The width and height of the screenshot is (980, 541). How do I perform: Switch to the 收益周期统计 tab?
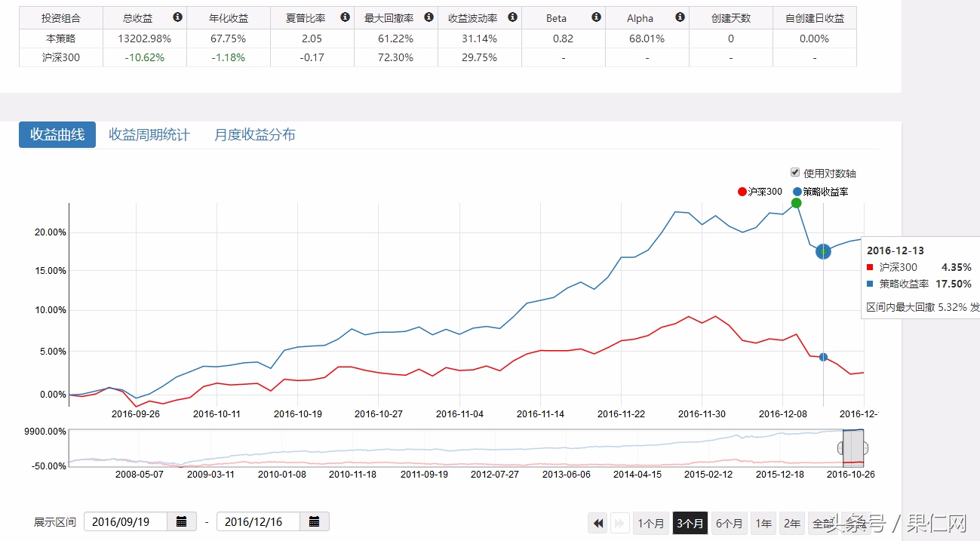[x=149, y=134]
